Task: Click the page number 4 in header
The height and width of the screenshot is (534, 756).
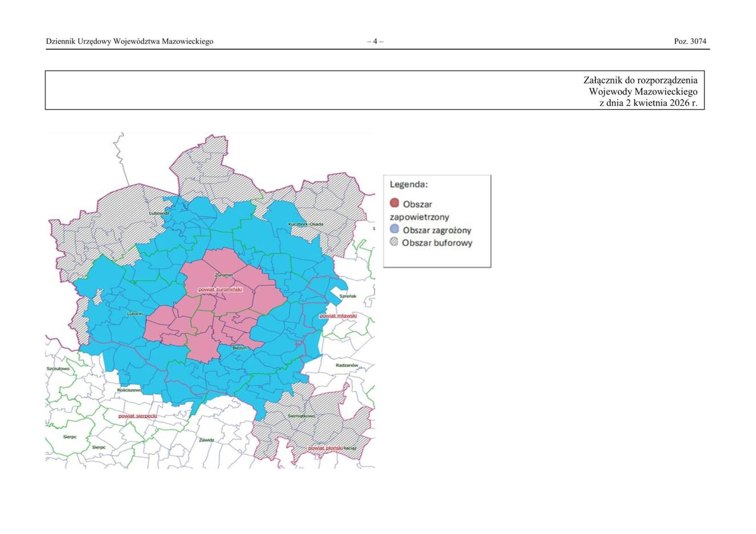Action: point(375,42)
